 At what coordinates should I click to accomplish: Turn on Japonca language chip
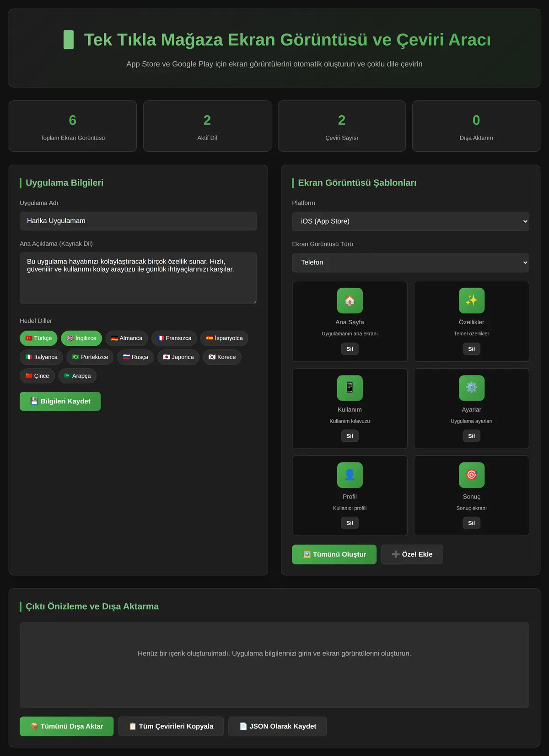pos(178,357)
